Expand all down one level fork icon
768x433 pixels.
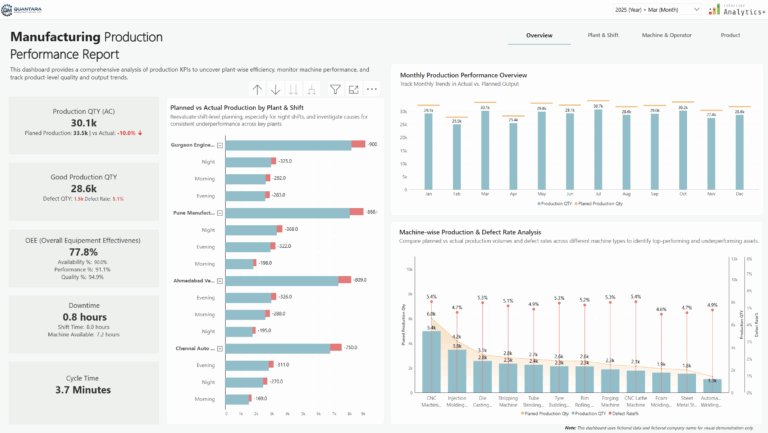(312, 90)
